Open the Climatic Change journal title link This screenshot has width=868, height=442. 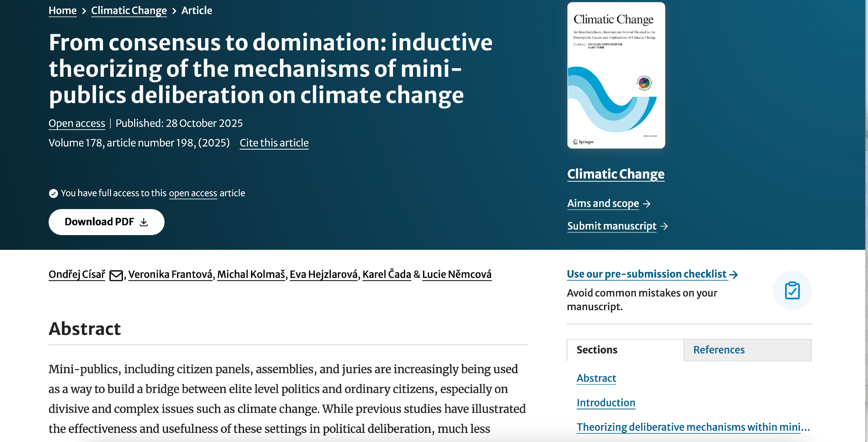tap(615, 174)
